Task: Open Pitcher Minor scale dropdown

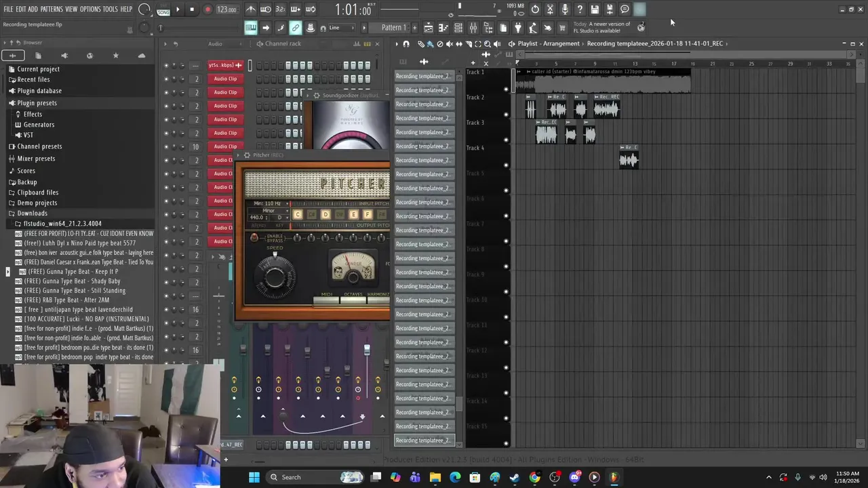Action: click(269, 211)
